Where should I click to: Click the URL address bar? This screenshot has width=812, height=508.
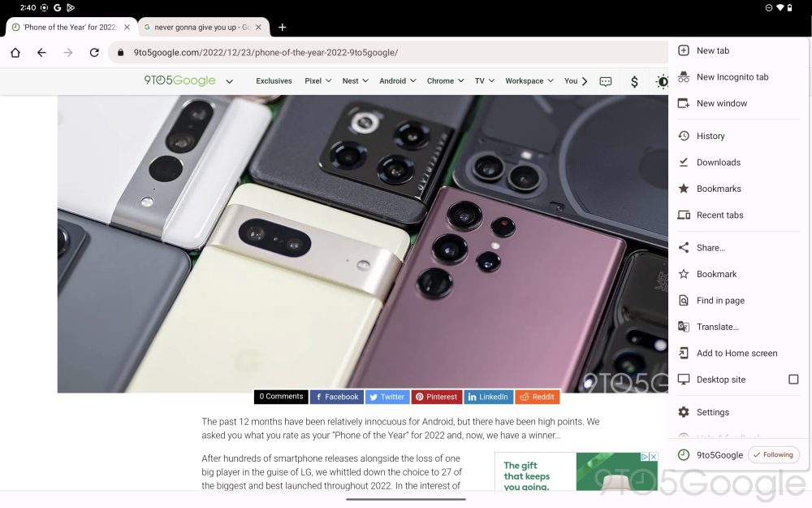[x=390, y=53]
